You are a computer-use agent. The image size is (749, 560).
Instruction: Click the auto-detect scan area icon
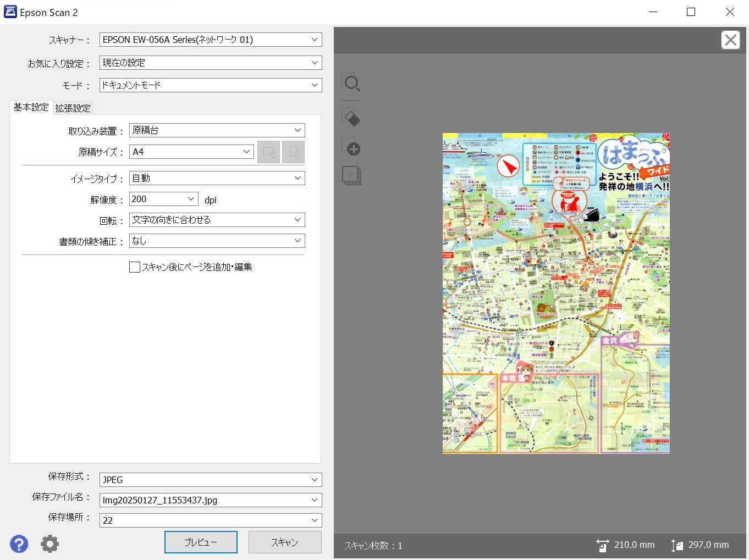(x=351, y=176)
